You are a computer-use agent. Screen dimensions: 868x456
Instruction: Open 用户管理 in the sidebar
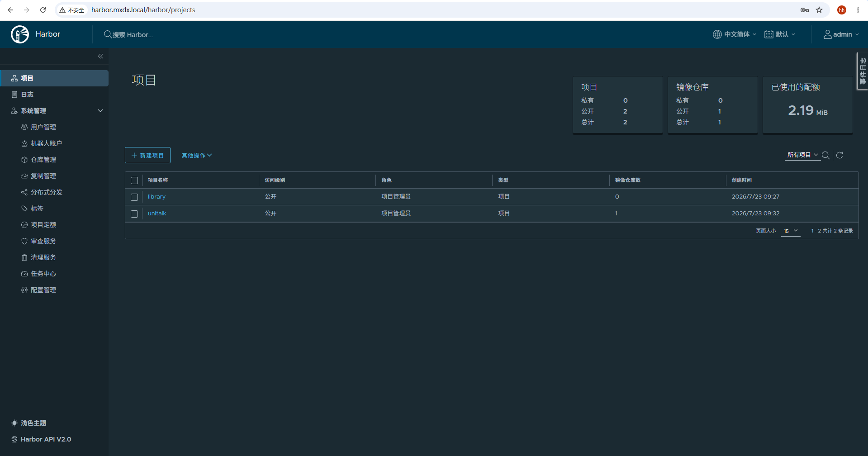[43, 127]
